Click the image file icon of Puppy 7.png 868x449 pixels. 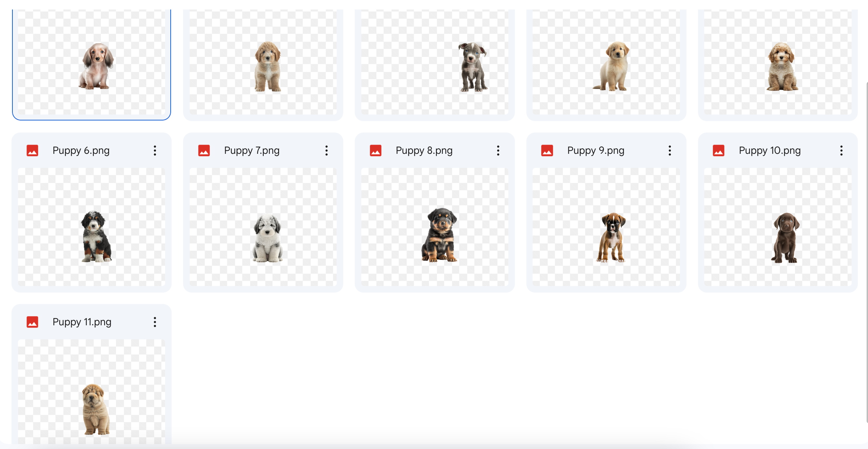[204, 151]
